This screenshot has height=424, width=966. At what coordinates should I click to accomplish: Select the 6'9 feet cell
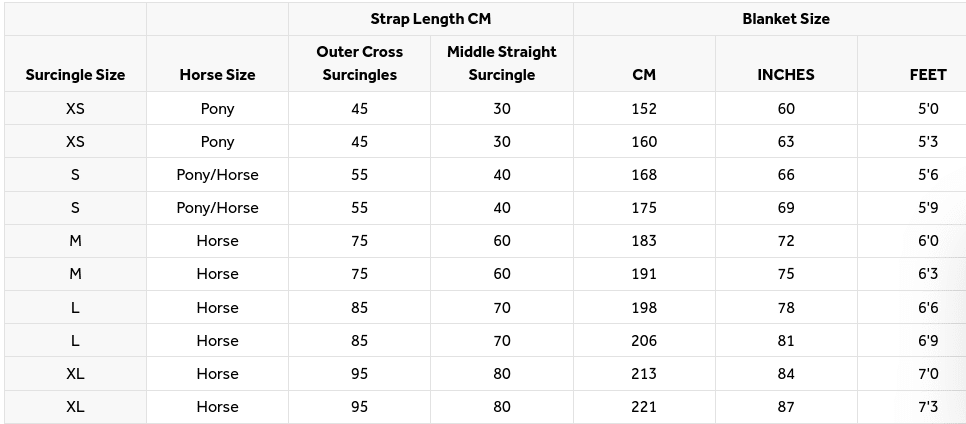click(928, 341)
